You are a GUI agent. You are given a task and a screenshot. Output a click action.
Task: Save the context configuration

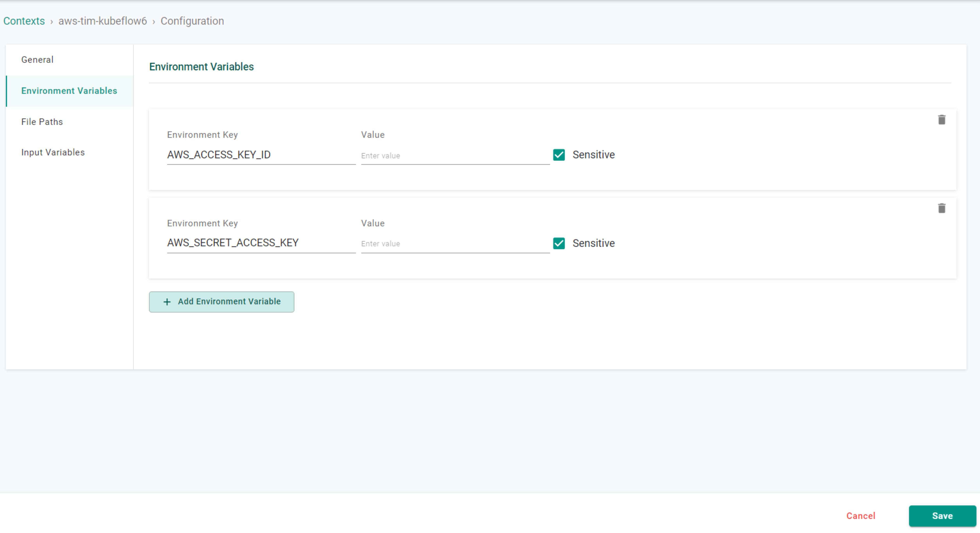point(942,516)
